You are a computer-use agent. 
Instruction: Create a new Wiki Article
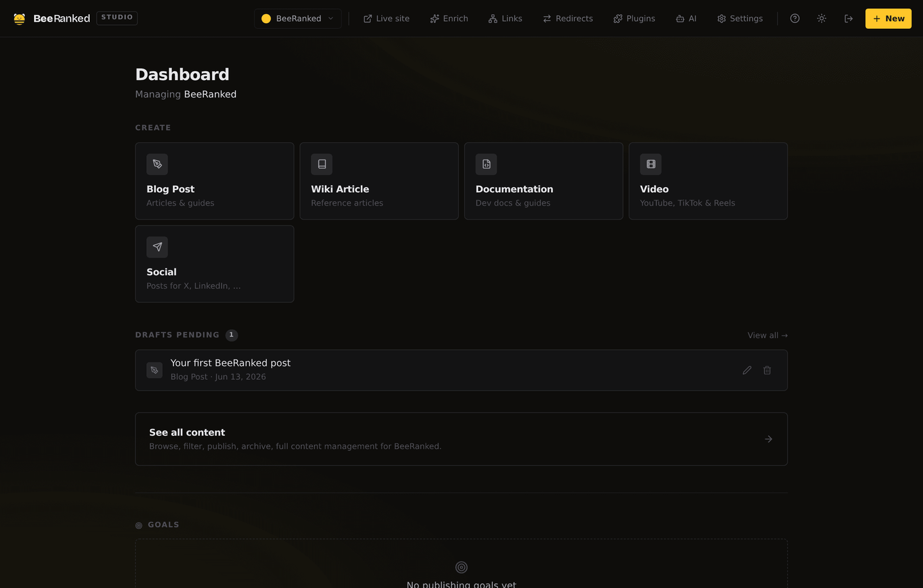pos(379,181)
